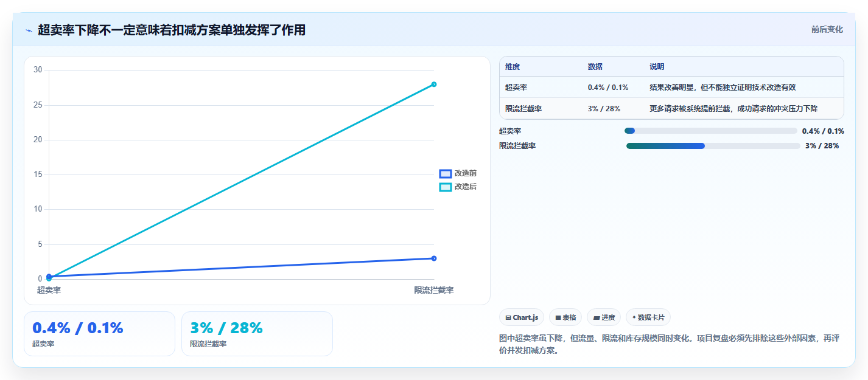Viewport: 868px width, 380px height.
Task: Click the 3% / 28% table data cell
Action: coord(604,109)
